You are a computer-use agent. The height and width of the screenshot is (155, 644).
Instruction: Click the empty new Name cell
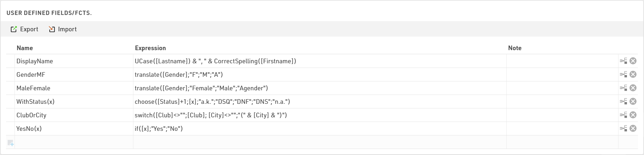[x=73, y=142]
